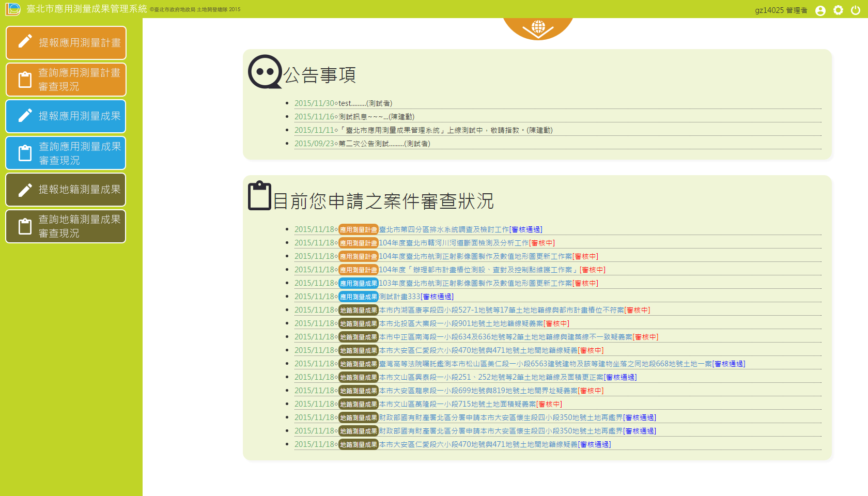Click the power logout icon
This screenshot has width=868, height=496.
(x=856, y=10)
